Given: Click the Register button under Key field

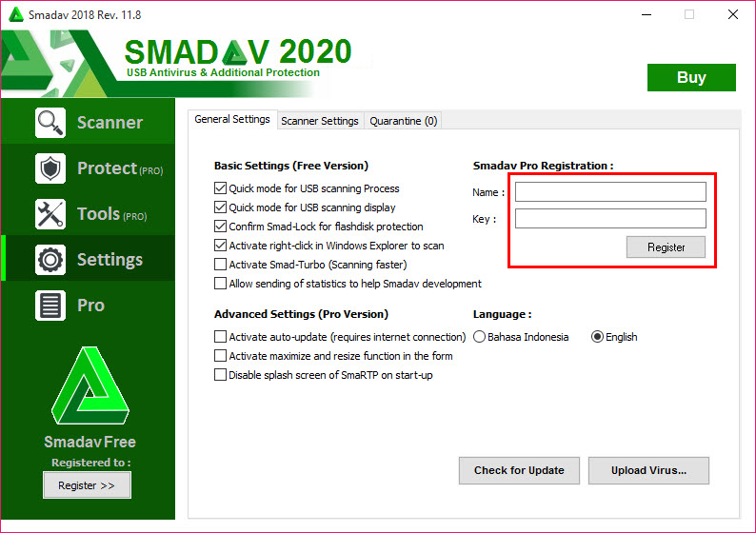Looking at the screenshot, I should (666, 247).
